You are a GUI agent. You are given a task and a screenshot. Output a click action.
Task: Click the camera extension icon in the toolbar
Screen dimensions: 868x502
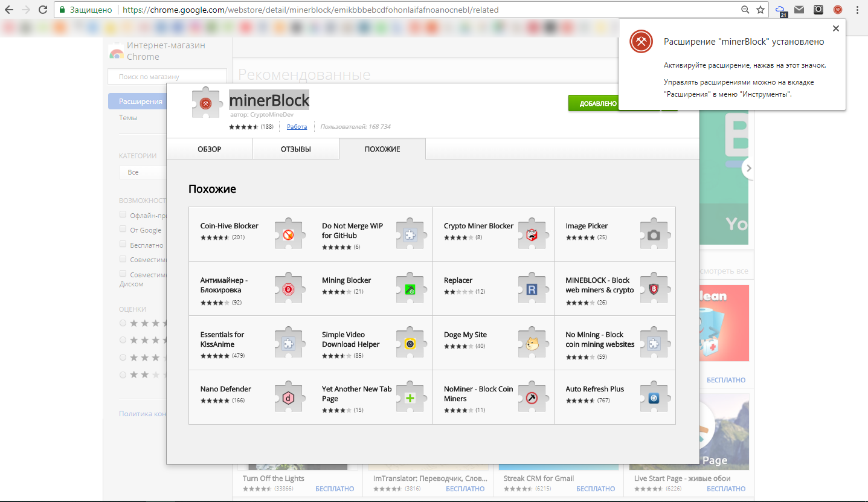pos(818,10)
